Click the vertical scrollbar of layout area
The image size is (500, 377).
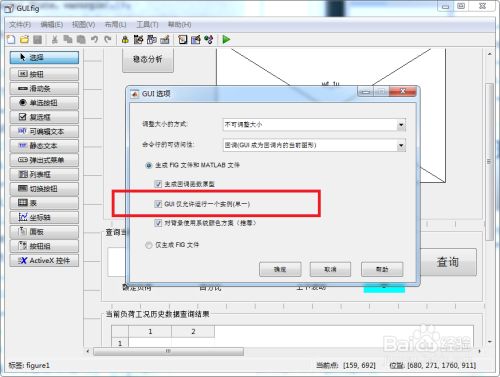point(489,162)
